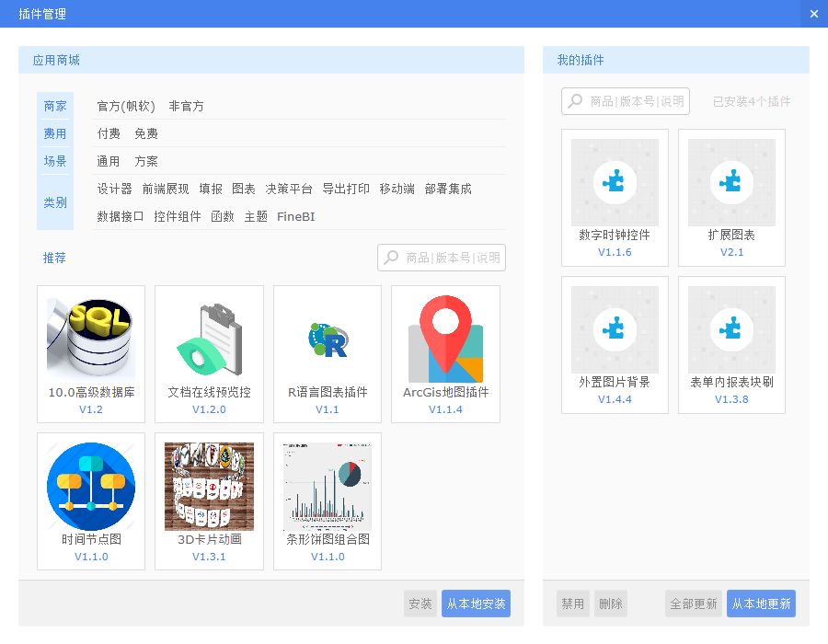The image size is (828, 644).
Task: Choose the 函数 category
Action: tap(223, 216)
